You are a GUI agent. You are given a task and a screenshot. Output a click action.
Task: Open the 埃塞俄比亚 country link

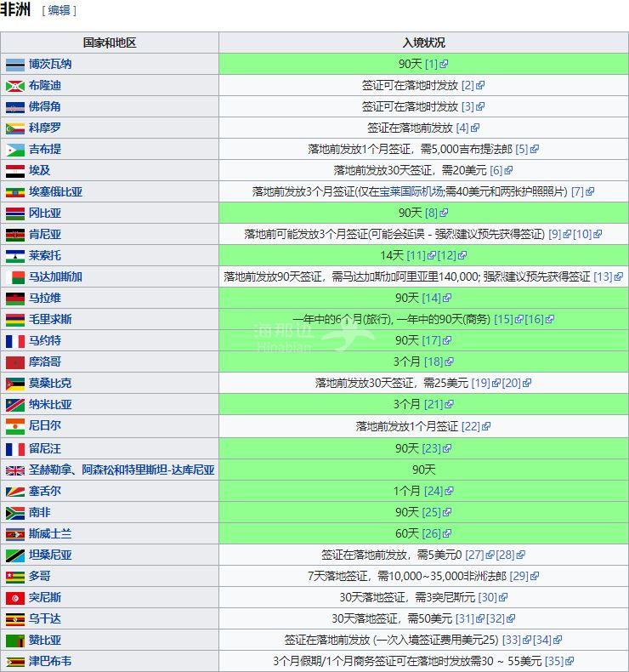coord(55,191)
